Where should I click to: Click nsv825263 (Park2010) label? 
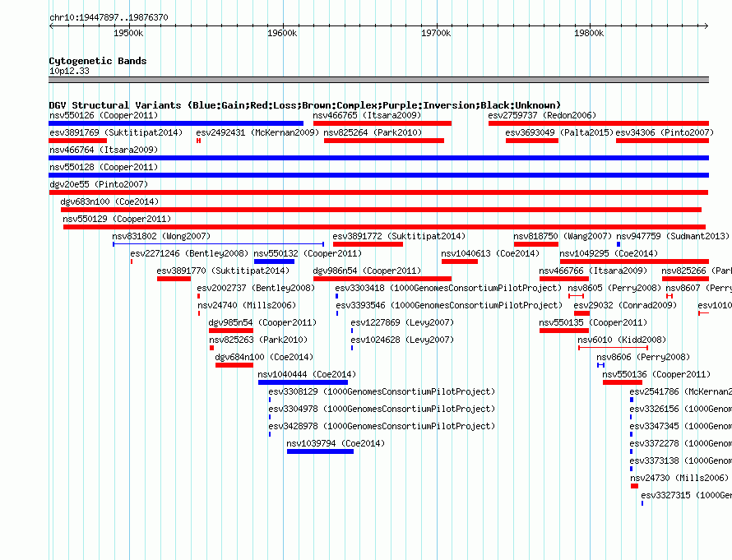(258, 340)
